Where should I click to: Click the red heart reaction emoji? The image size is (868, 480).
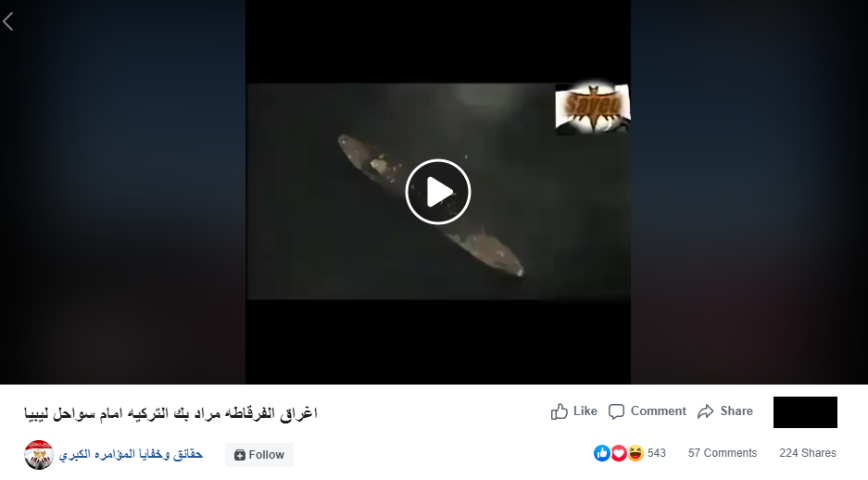618,453
